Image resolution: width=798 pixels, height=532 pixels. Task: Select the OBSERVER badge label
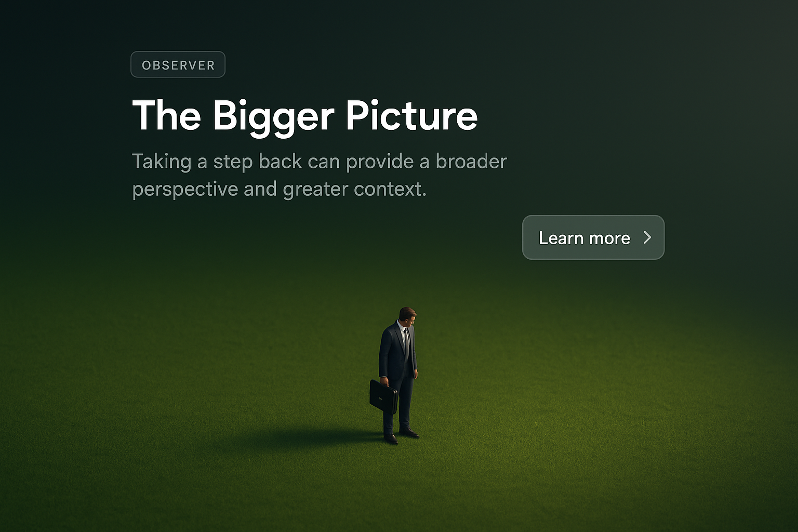(178, 64)
